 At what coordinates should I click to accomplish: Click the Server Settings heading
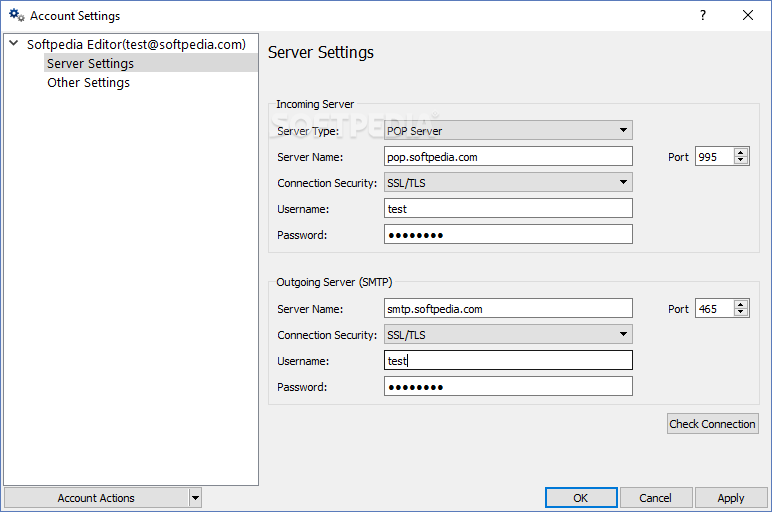coord(321,52)
